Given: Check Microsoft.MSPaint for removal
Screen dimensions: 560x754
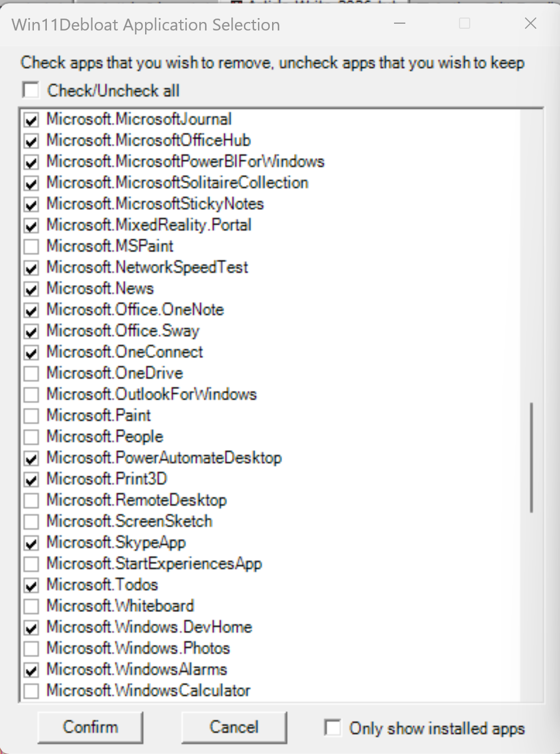Looking at the screenshot, I should click(32, 247).
